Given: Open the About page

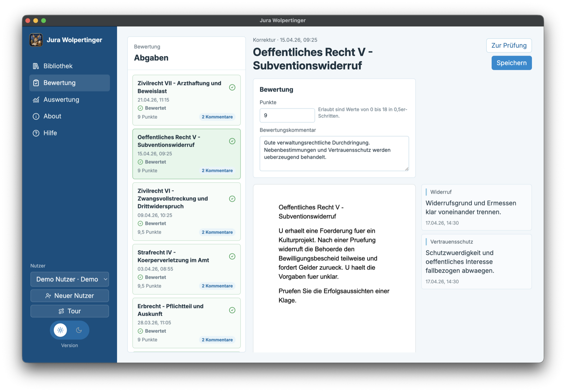Looking at the screenshot, I should [x=70, y=116].
